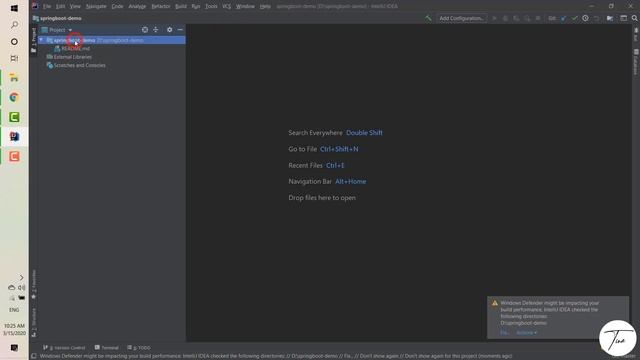Open the File menu
The width and height of the screenshot is (640, 360).
click(47, 7)
